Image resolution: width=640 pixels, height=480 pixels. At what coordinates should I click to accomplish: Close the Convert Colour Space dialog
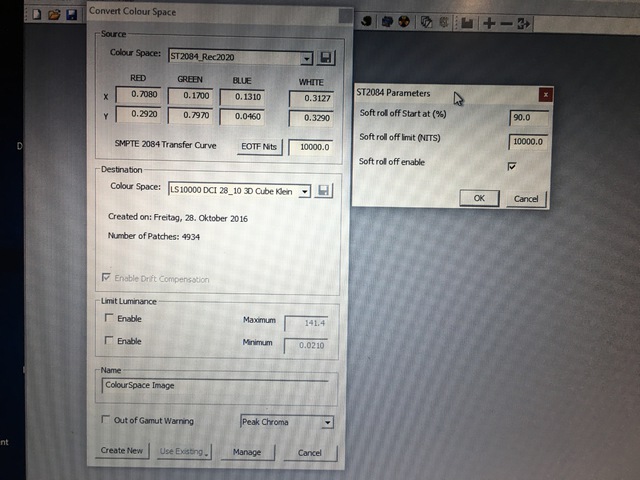(x=345, y=16)
